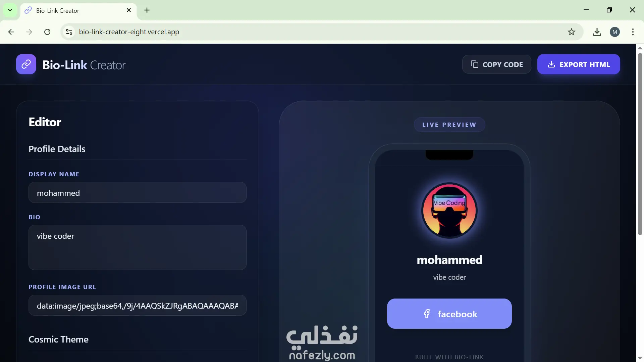644x362 pixels.
Task: Expand the tab search dropdown arrow
Action: click(10, 10)
